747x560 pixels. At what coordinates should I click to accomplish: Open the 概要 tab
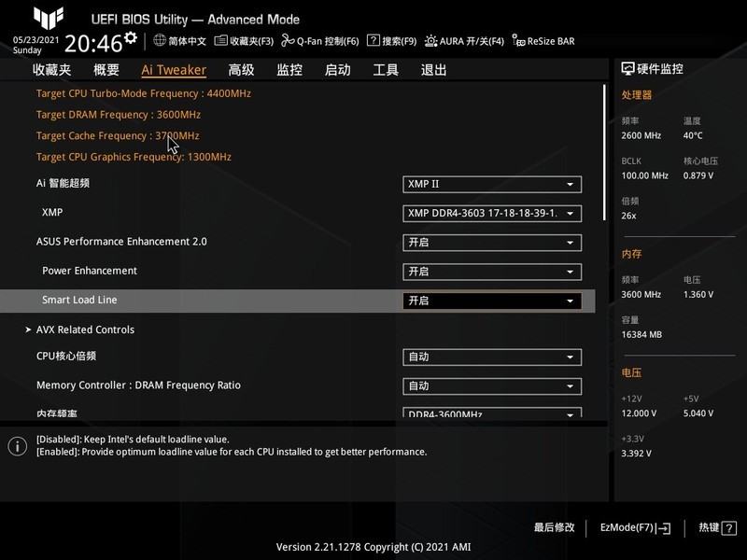106,70
